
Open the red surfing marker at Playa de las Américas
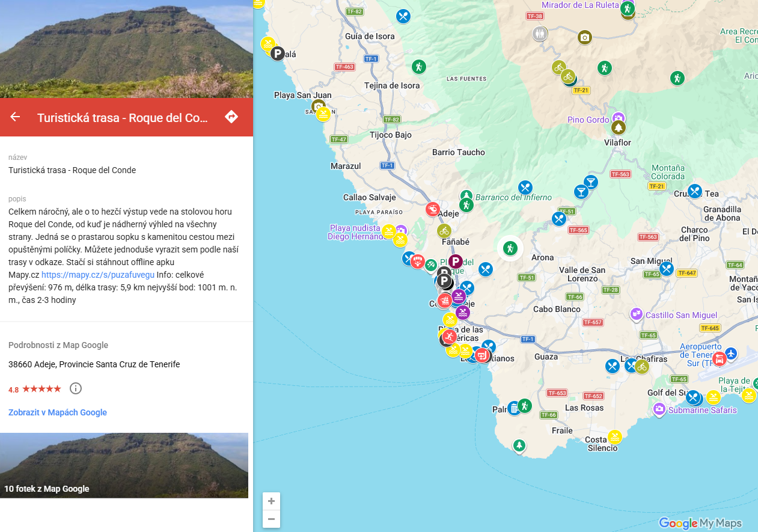point(450,336)
